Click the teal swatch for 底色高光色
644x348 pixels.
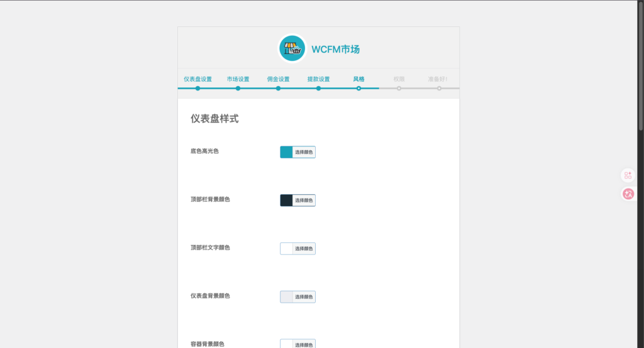[x=286, y=152]
